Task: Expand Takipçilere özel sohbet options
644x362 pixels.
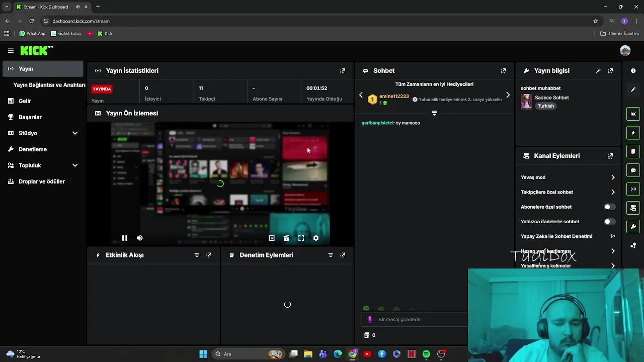Action: click(613, 192)
